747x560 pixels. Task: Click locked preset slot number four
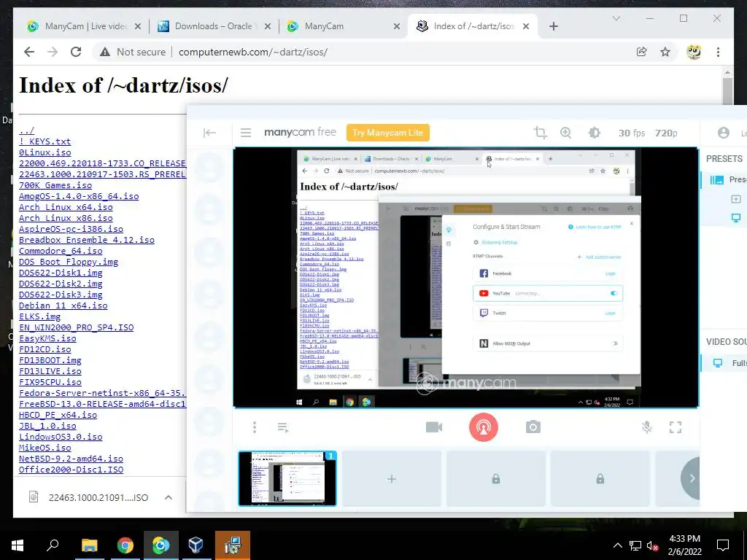pyautogui.click(x=600, y=478)
